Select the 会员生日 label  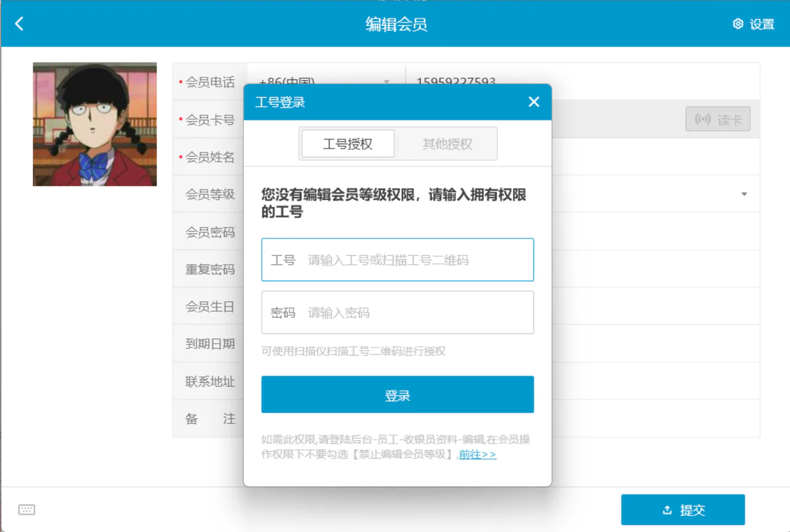click(210, 307)
